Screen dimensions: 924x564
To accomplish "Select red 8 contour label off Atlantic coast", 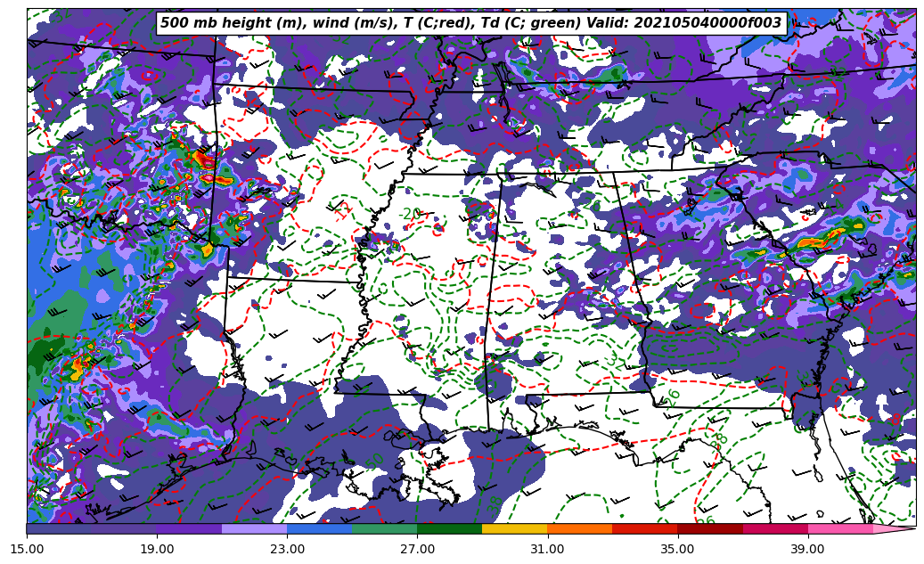I will point(895,418).
